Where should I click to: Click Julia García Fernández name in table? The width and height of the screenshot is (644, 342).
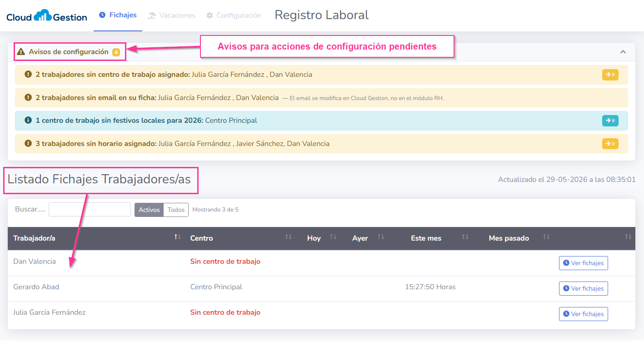[x=49, y=312]
